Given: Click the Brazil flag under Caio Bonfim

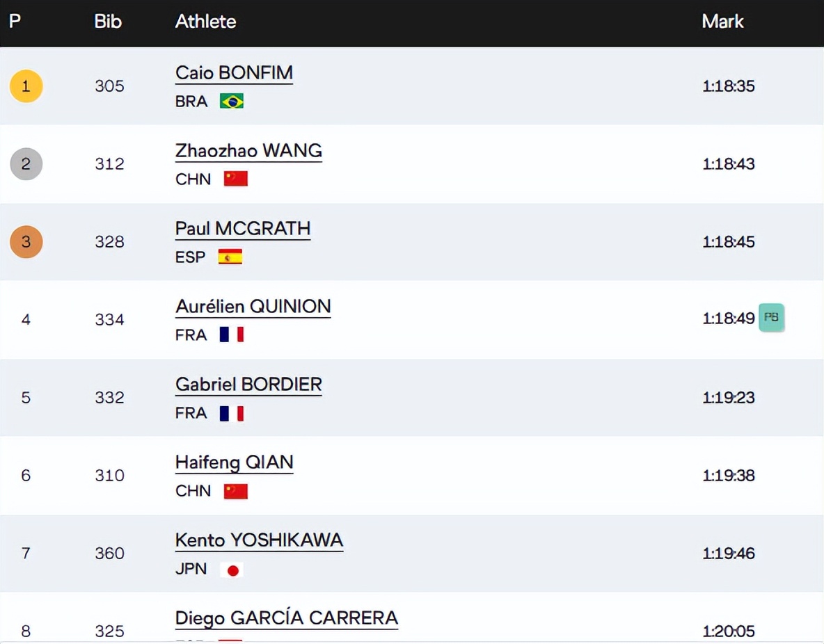Looking at the screenshot, I should point(232,102).
